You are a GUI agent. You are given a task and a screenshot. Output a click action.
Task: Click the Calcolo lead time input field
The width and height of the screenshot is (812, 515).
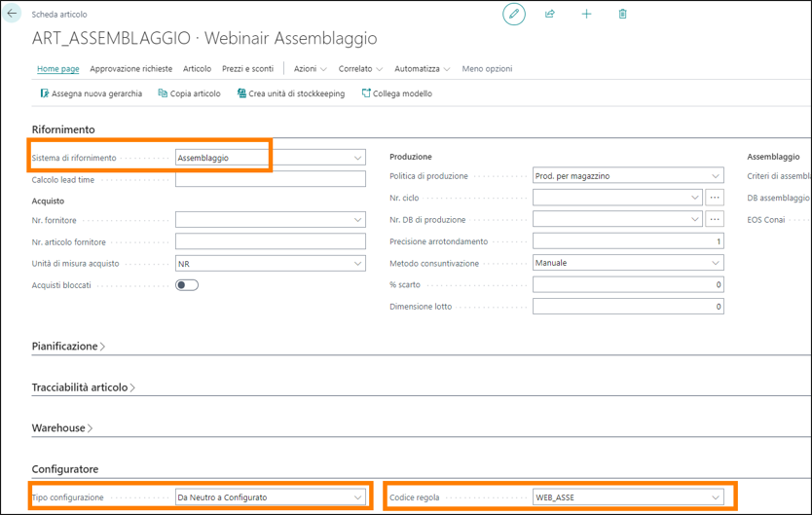pyautogui.click(x=270, y=179)
